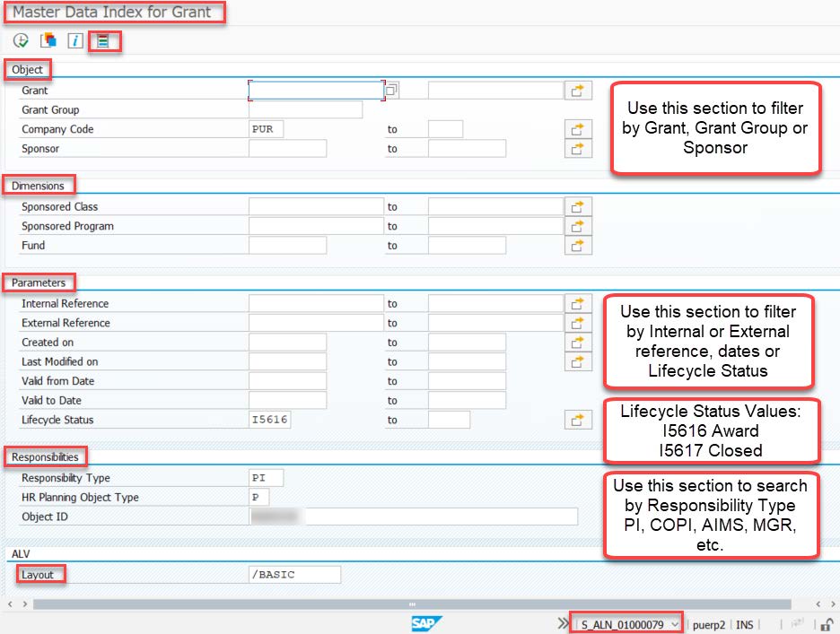The height and width of the screenshot is (634, 840).
Task: Click the puerp2 system name text
Action: pos(709,625)
